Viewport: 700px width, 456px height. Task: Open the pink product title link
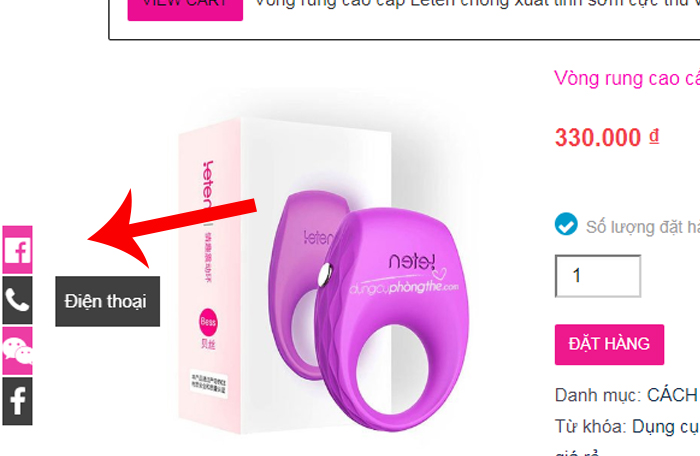click(x=627, y=79)
